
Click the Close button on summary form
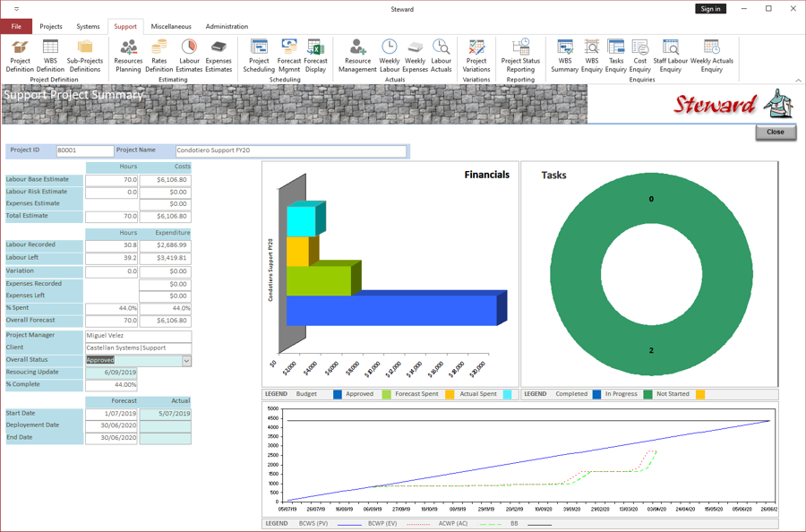[776, 132]
